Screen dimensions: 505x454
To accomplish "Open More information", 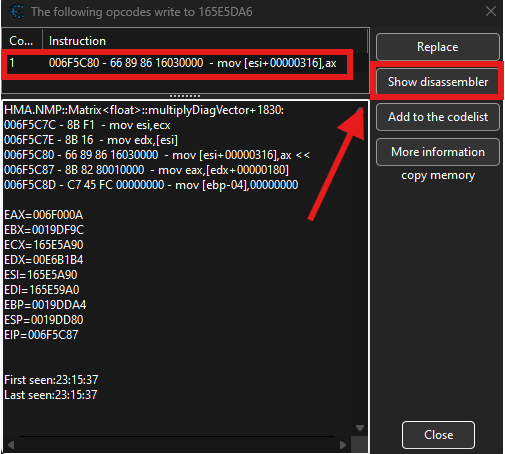I will (x=438, y=152).
